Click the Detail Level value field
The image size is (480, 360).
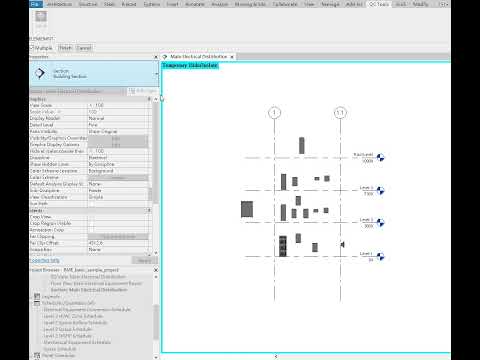pos(118,125)
